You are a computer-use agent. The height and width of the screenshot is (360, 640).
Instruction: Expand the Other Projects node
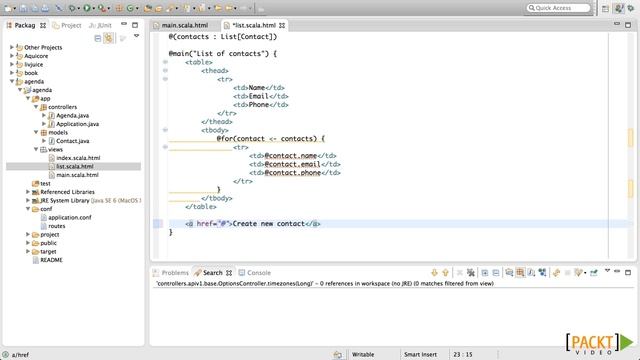point(12,47)
